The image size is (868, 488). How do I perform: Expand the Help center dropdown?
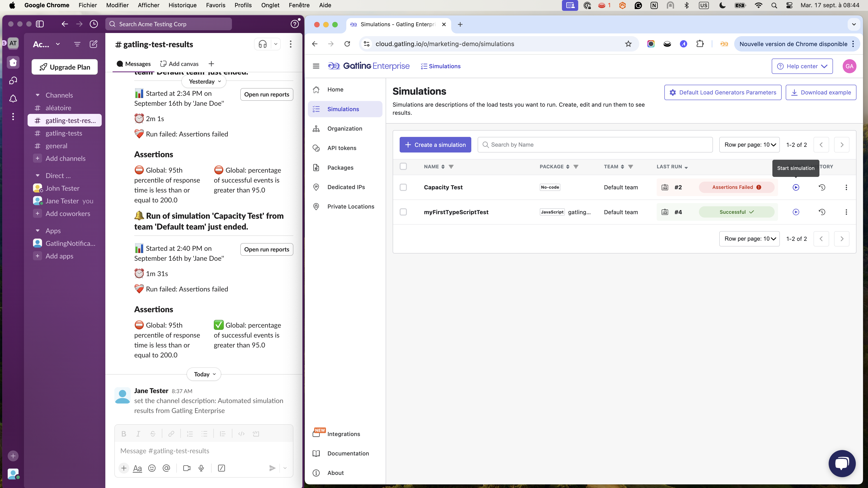point(802,66)
